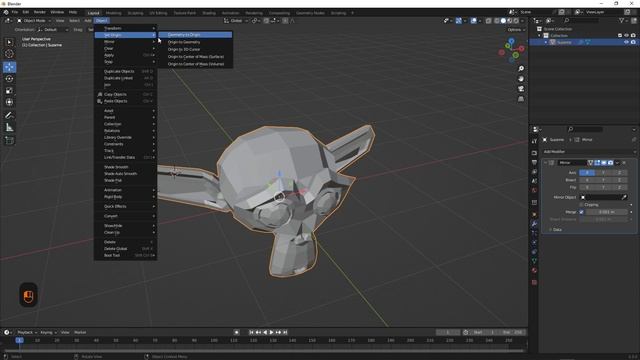Viewport: 640px width, 360px height.
Task: Open the File menu
Action: tap(15, 12)
